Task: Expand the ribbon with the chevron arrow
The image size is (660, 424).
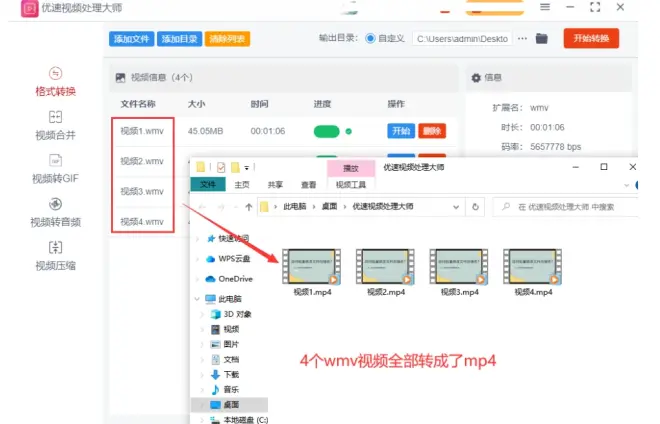Action: [626, 185]
